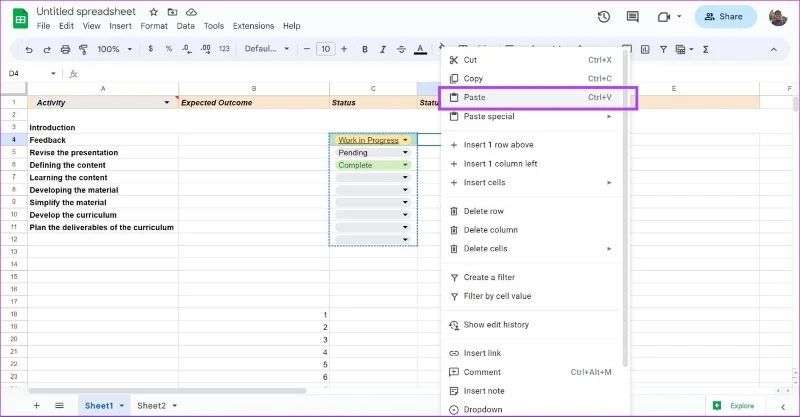Select Show edit history

(x=532, y=325)
